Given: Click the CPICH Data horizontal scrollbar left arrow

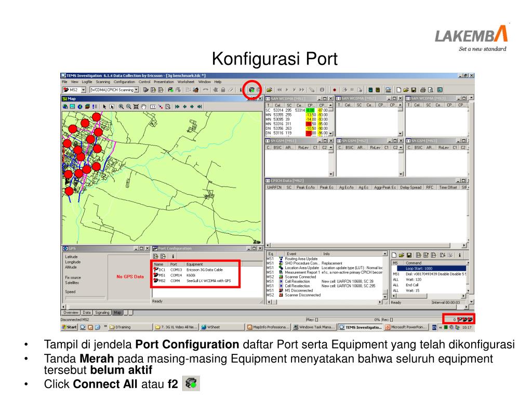Looking at the screenshot, I should click(268, 245).
